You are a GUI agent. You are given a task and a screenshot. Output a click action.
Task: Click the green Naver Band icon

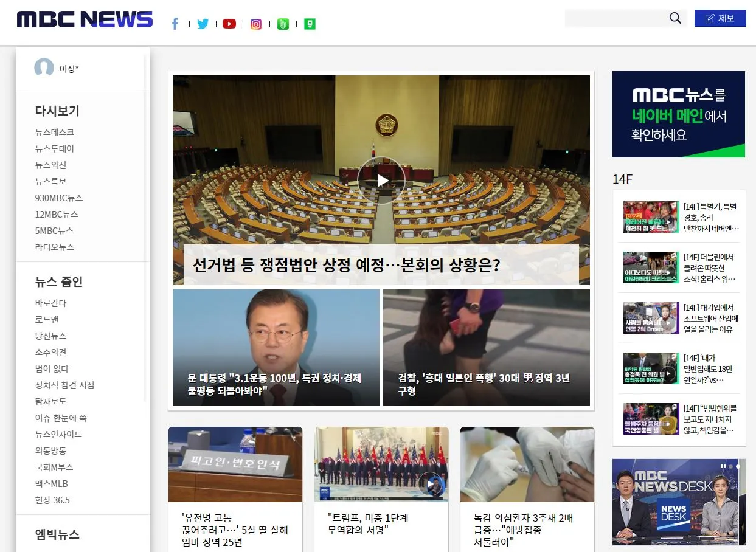point(283,24)
